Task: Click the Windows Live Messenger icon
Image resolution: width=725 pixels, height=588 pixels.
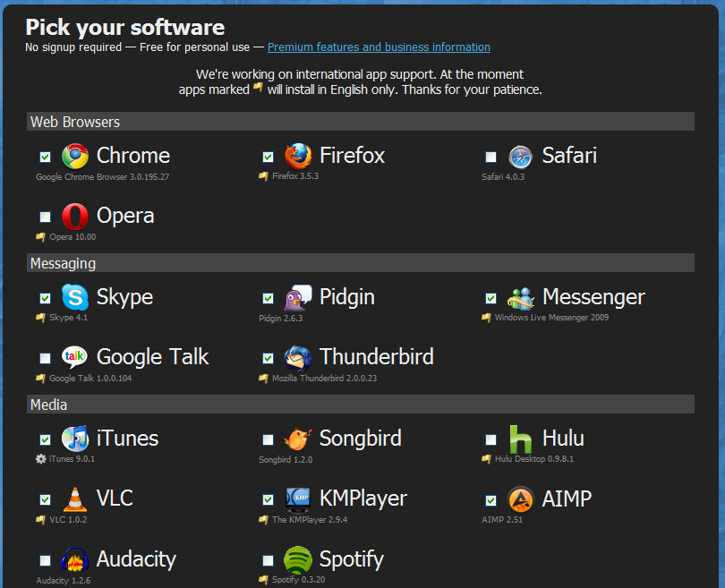Action: (x=521, y=298)
